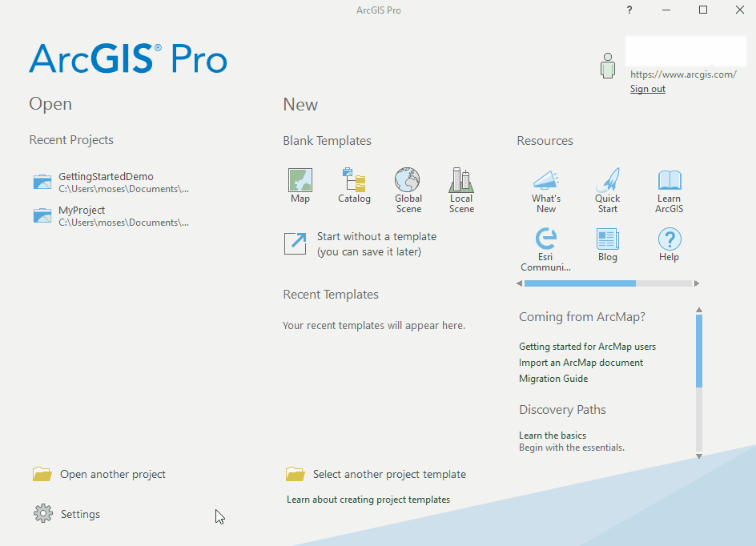Click the MyProject file path text
This screenshot has height=546, width=756.
123,223
